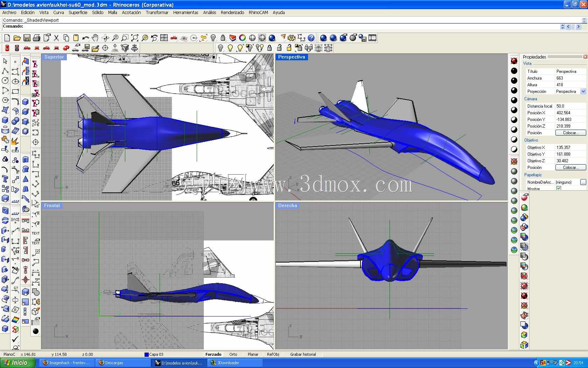Open the Renderizado menu
This screenshot has width=588, height=368.
pyautogui.click(x=232, y=12)
